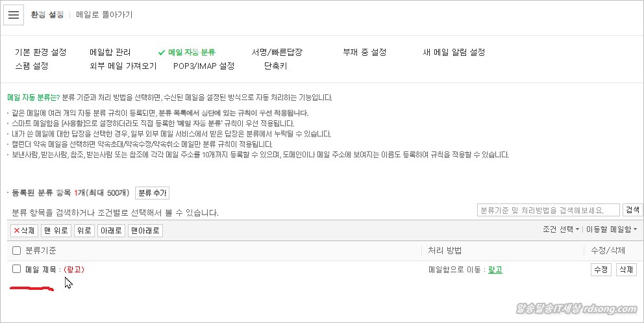Open the 외부 메일 가져오기 tab
Screen dimensions: 644x323
click(x=123, y=66)
